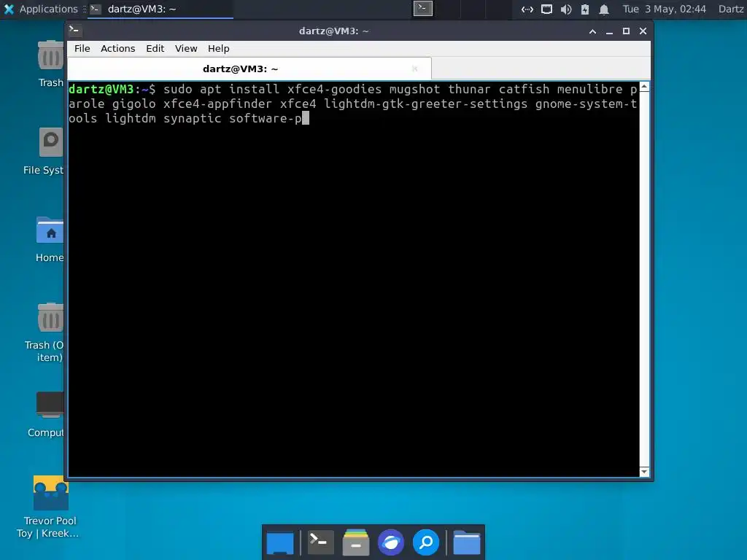Image resolution: width=747 pixels, height=560 pixels.
Task: Open the notifications bell icon
Action: [x=603, y=9]
